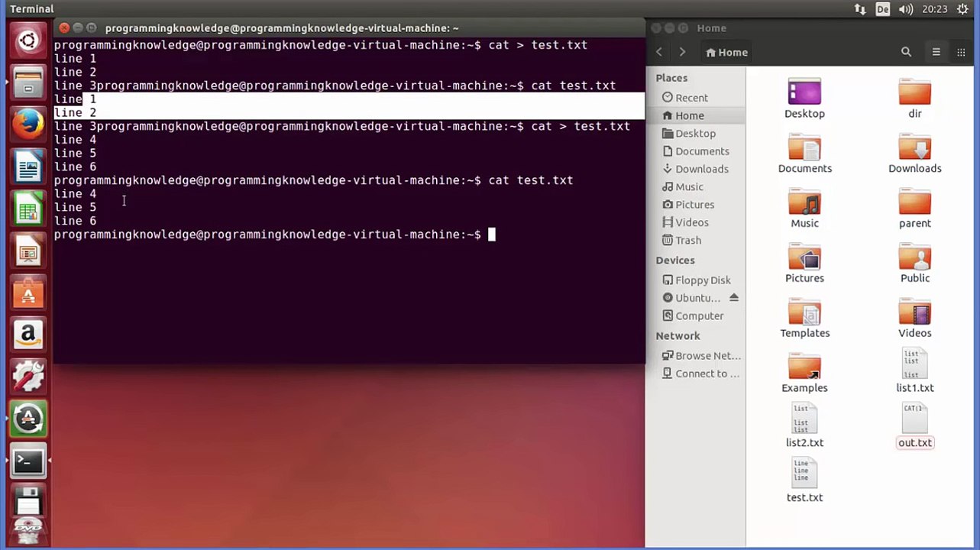Switch Files to grid view

tap(961, 52)
